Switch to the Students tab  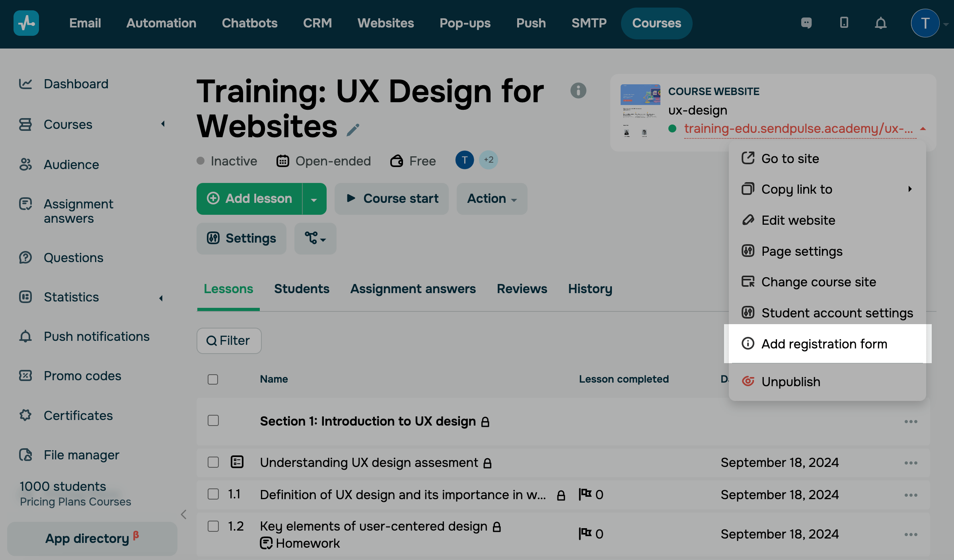tap(302, 289)
